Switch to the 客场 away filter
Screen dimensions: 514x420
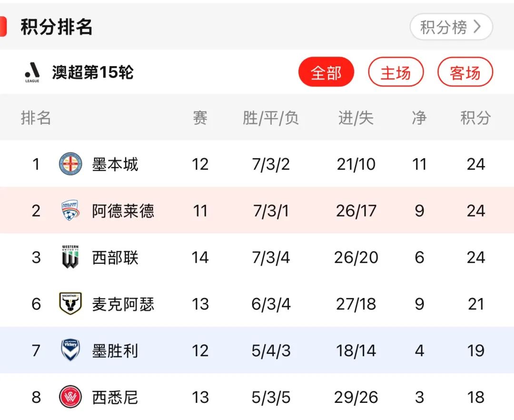click(x=465, y=72)
